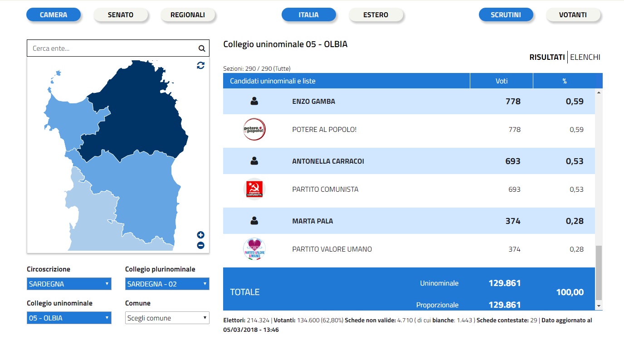The height and width of the screenshot is (364, 624).
Task: Open the Elenchi tab
Action: (585, 57)
